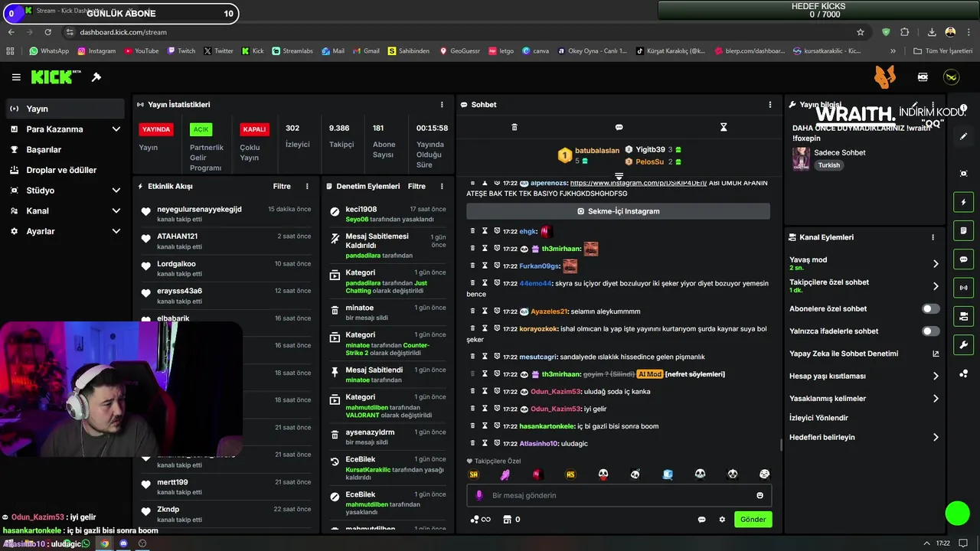Image resolution: width=980 pixels, height=551 pixels.
Task: Open the wallet icon in top header
Action: (x=923, y=77)
